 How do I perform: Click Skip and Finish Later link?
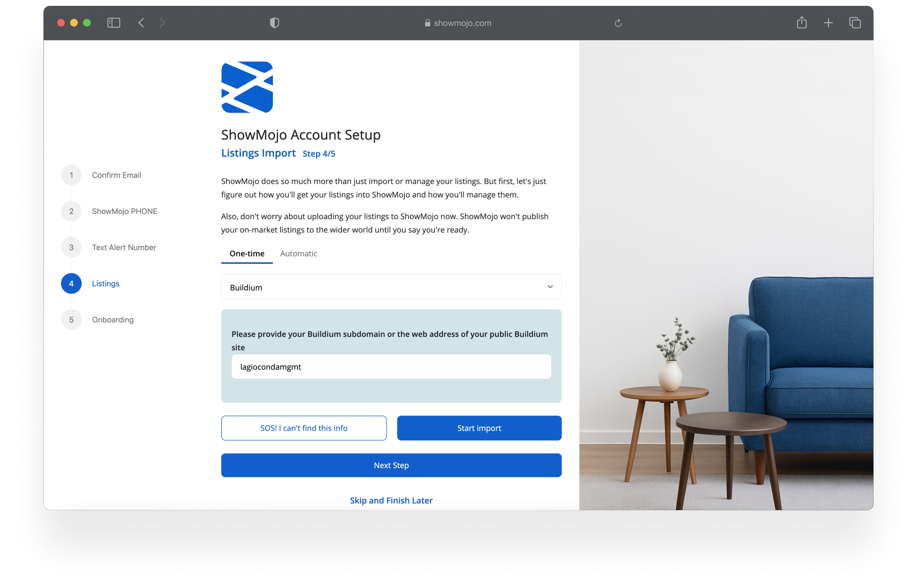tap(391, 500)
